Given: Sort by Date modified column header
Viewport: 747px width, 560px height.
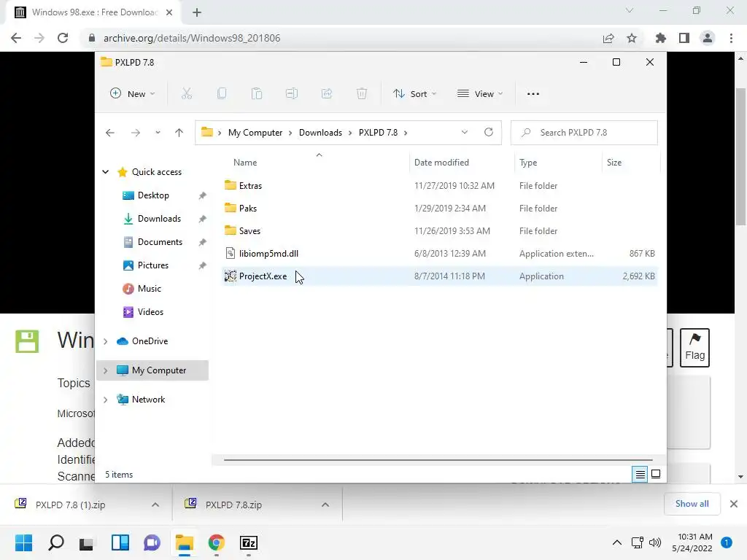Looking at the screenshot, I should pyautogui.click(x=441, y=163).
